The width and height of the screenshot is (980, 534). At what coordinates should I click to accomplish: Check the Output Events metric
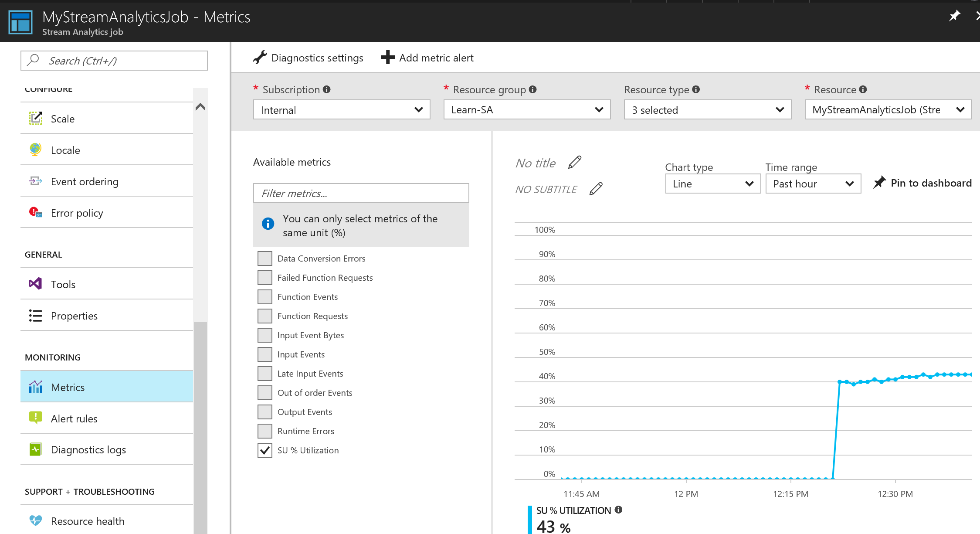click(265, 412)
